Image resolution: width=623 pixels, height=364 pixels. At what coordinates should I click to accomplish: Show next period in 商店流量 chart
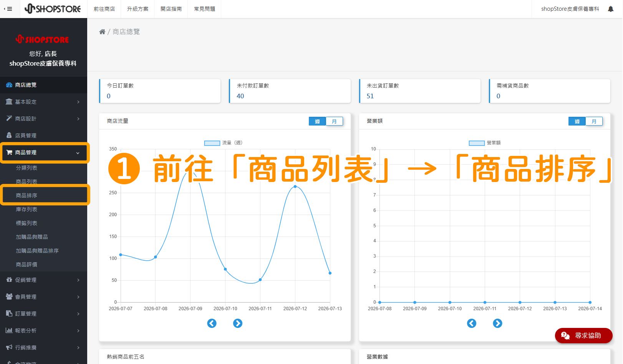coord(238,323)
